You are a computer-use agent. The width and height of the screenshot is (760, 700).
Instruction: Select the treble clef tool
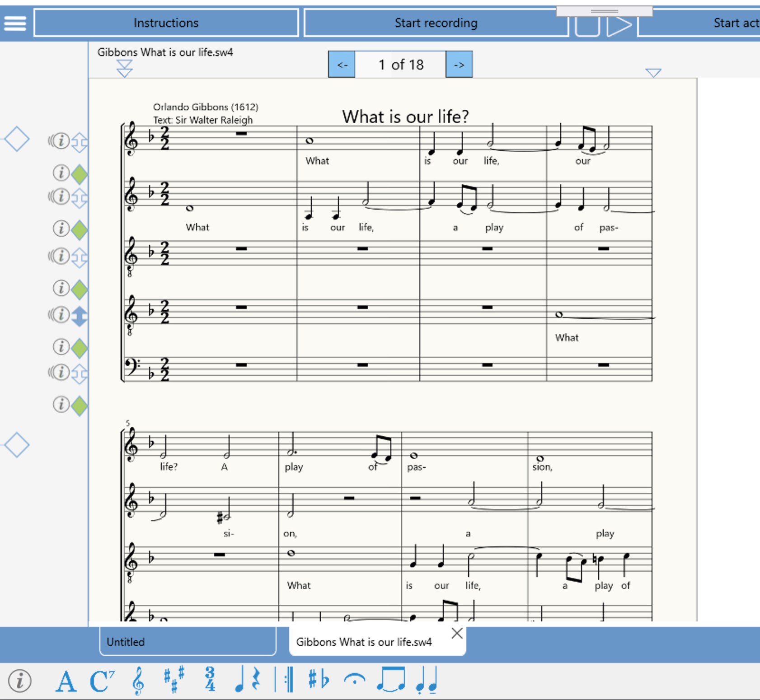pyautogui.click(x=138, y=681)
